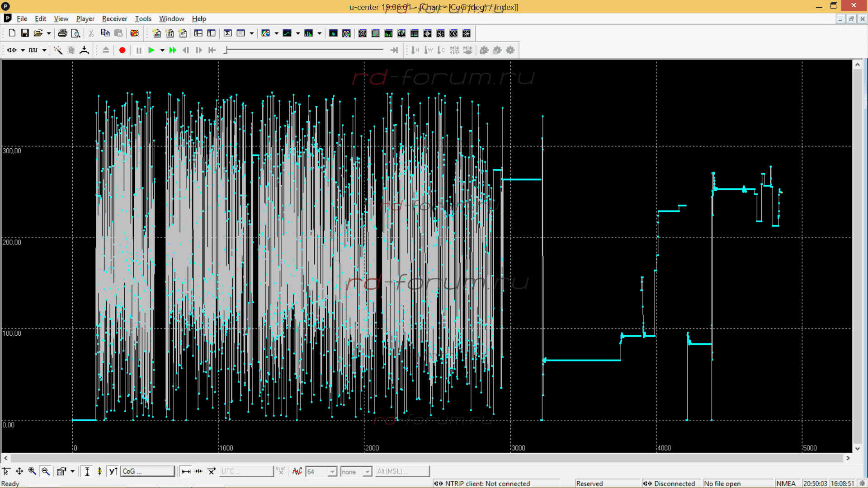
Task: Expand the receiver connection port dropdown
Action: tap(23, 50)
